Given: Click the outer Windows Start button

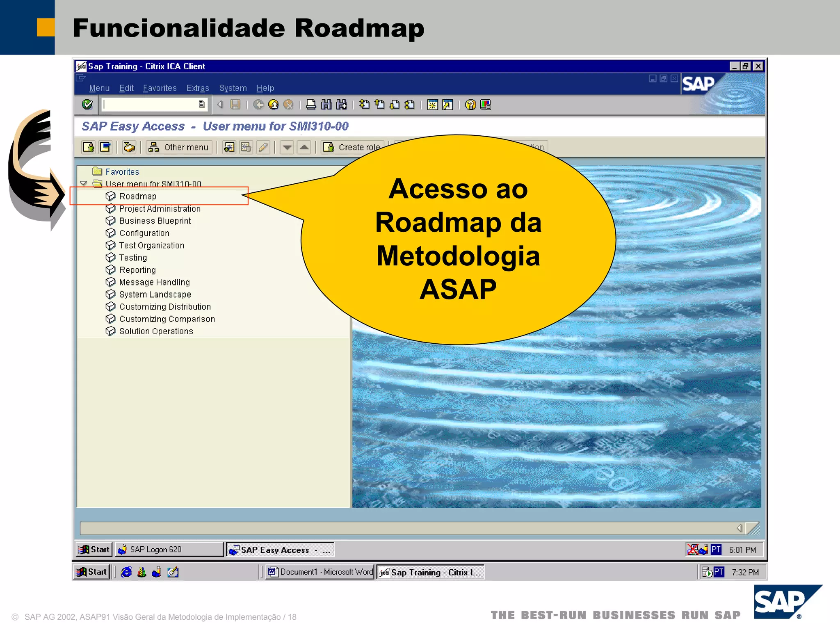Looking at the screenshot, I should pyautogui.click(x=92, y=572).
